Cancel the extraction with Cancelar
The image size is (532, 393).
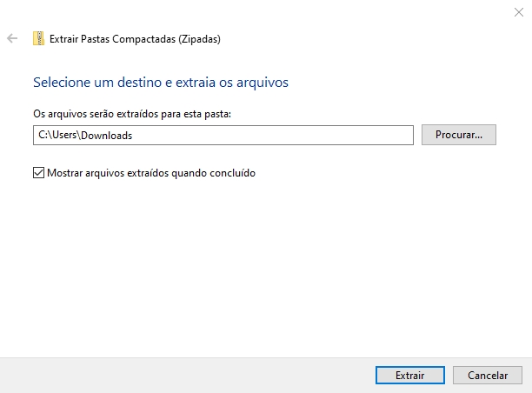point(488,376)
